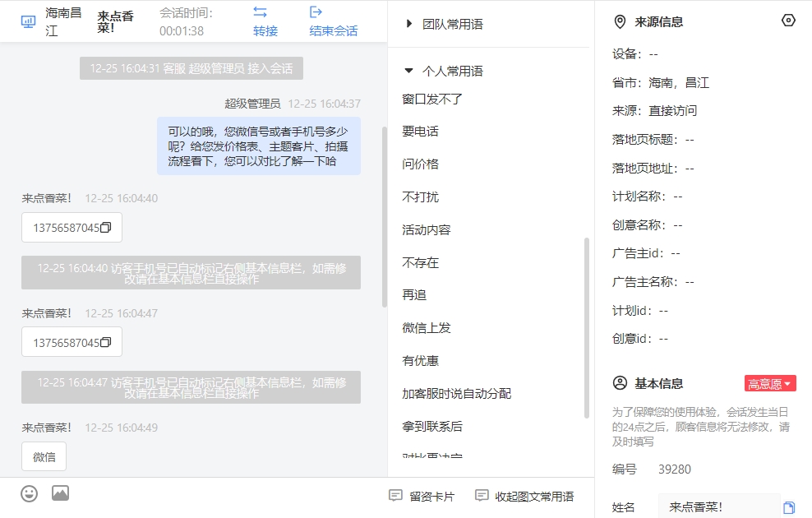Open the 留资卡片 option
Screen dimensions: 812x518
[422, 497]
